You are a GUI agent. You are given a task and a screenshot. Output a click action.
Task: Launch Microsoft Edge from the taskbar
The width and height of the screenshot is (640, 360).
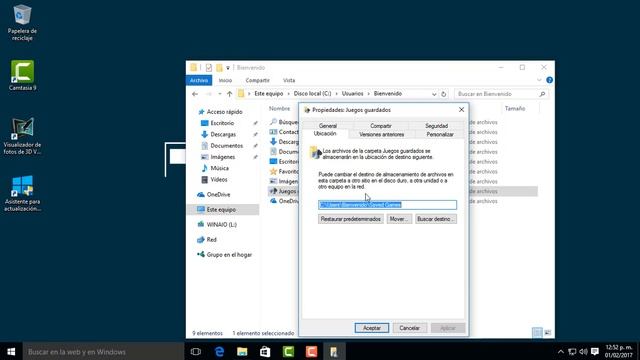[x=219, y=351]
